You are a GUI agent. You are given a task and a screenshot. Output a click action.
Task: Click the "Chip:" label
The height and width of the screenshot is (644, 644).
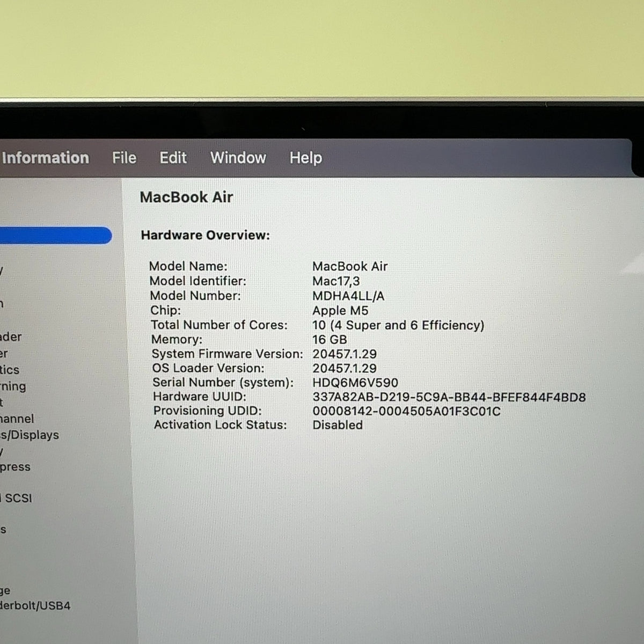166,310
